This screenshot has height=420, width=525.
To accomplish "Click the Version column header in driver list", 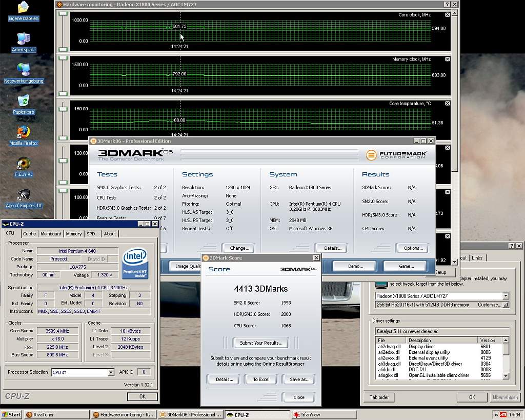I will [490, 340].
